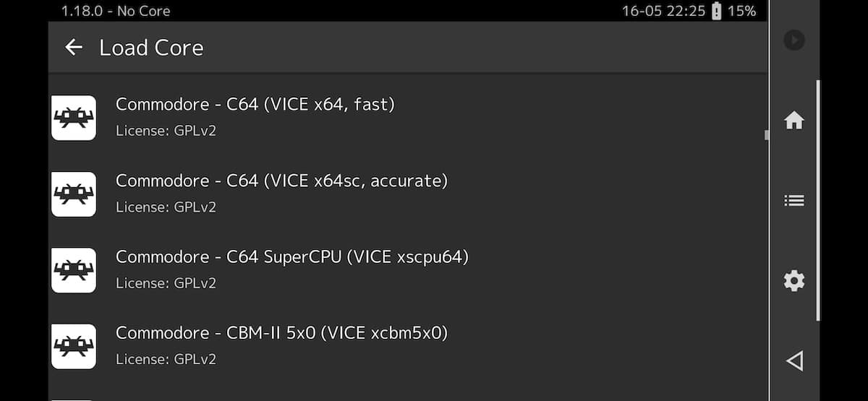The image size is (868, 401).
Task: Tap the RetroArch icon beside C64 x64 fast
Action: coord(74,118)
